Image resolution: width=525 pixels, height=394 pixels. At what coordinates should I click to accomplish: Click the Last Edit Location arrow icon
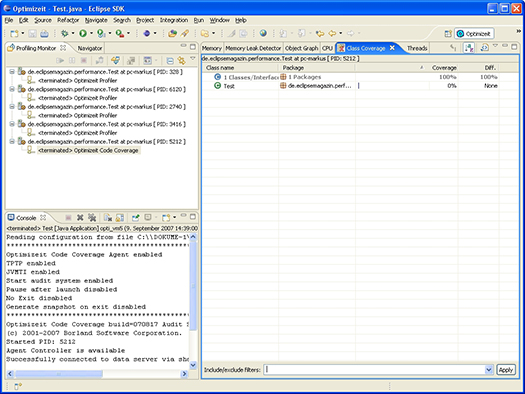click(320, 33)
